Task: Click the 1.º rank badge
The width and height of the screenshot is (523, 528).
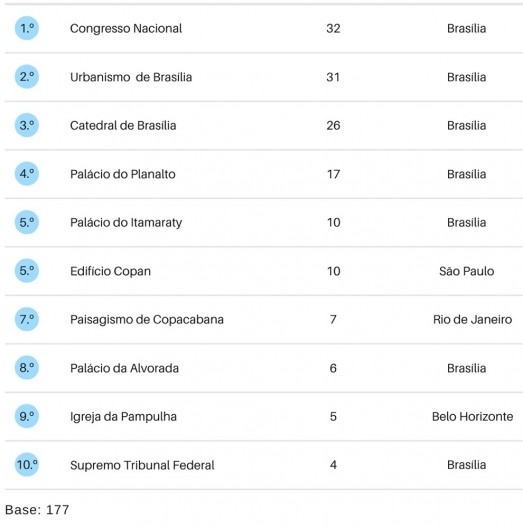Action: (x=27, y=28)
